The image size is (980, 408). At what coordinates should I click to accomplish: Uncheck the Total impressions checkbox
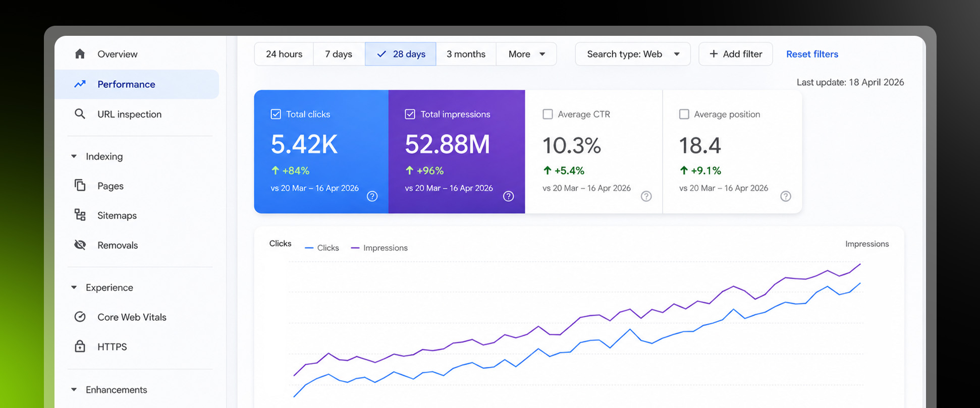[410, 114]
